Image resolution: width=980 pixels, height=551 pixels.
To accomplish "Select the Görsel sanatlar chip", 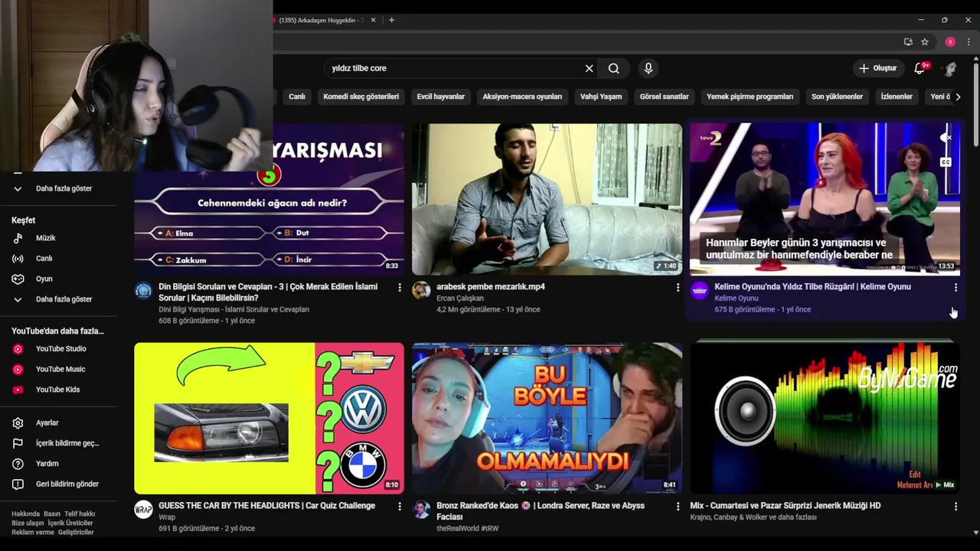I will coord(665,96).
